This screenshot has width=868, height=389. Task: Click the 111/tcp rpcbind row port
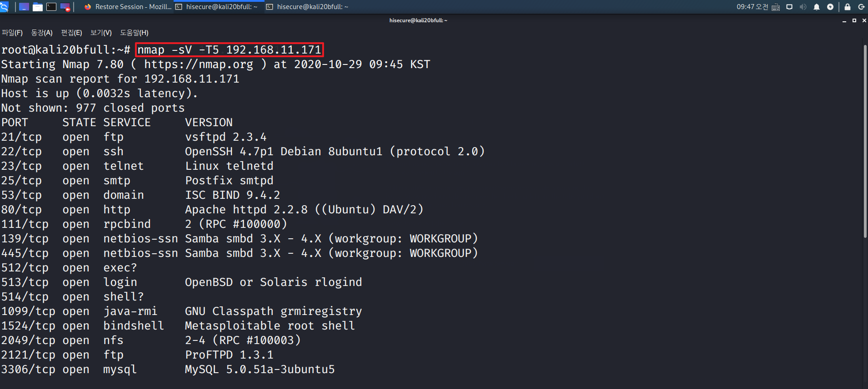(x=25, y=224)
